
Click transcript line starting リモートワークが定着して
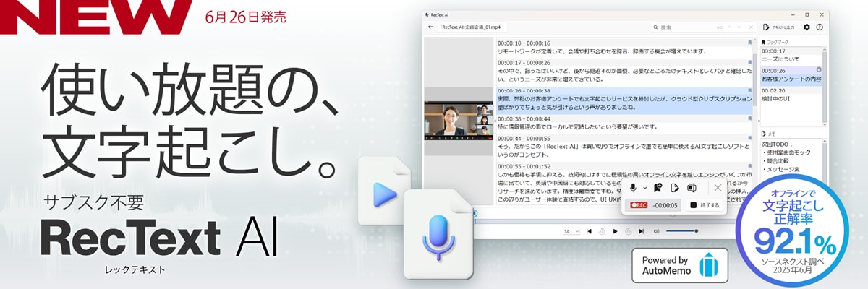pos(602,51)
